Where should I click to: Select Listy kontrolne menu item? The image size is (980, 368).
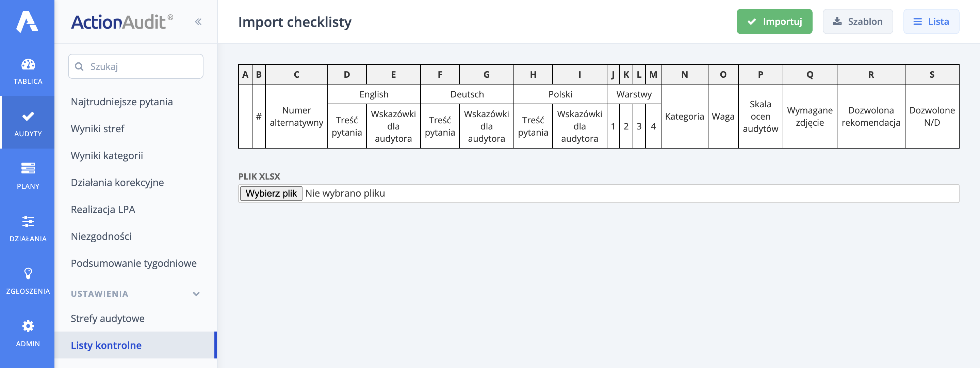coord(106,346)
